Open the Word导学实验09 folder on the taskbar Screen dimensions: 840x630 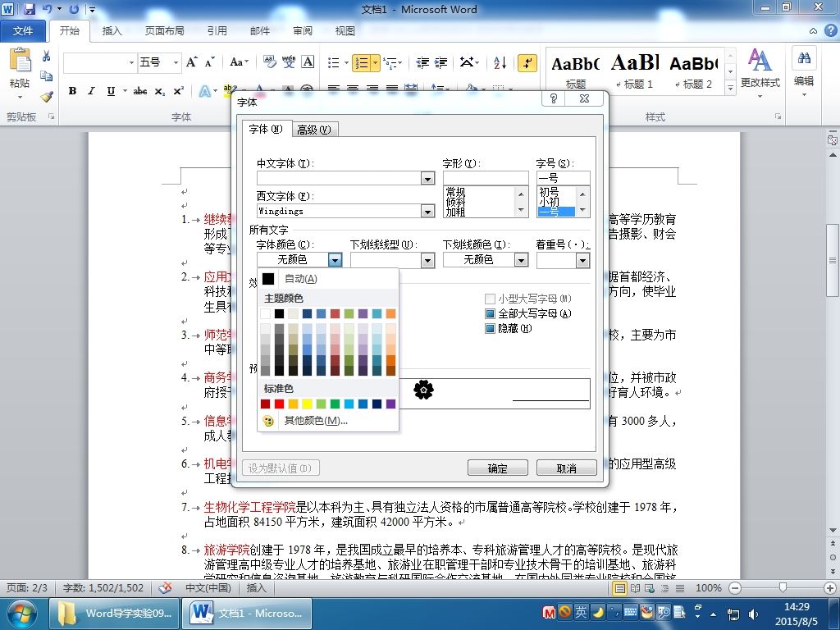click(113, 614)
